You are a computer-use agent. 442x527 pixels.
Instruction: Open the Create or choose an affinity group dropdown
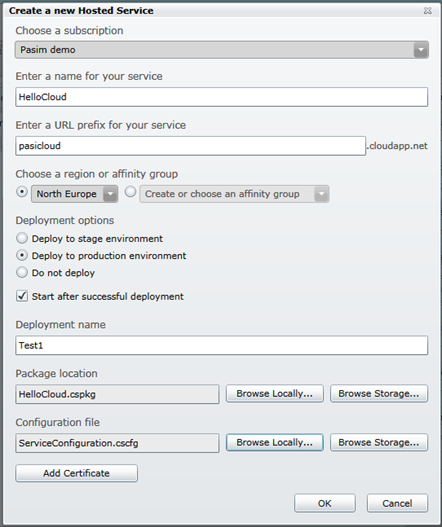(x=234, y=194)
